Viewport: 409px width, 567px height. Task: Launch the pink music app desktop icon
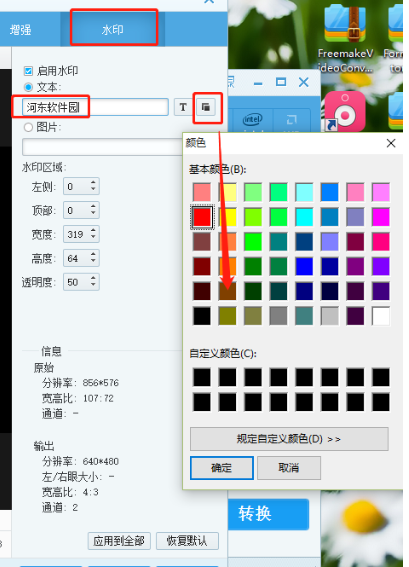tap(345, 111)
